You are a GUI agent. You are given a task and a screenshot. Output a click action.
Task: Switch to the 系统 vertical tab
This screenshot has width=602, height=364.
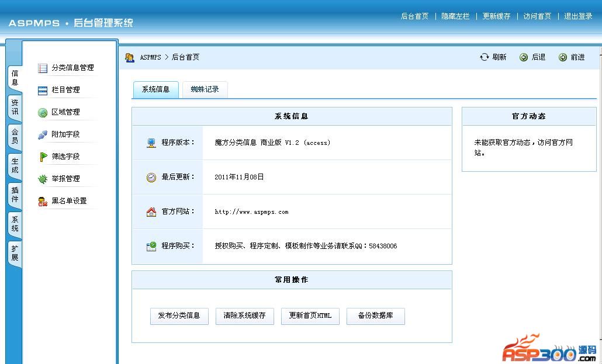(15, 224)
